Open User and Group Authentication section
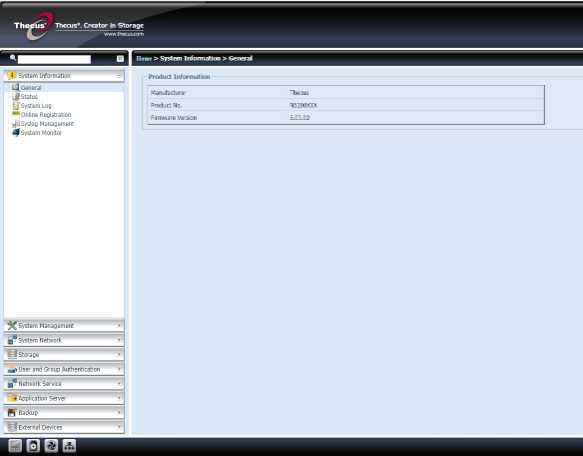Image resolution: width=583 pixels, height=456 pixels. pos(64,369)
